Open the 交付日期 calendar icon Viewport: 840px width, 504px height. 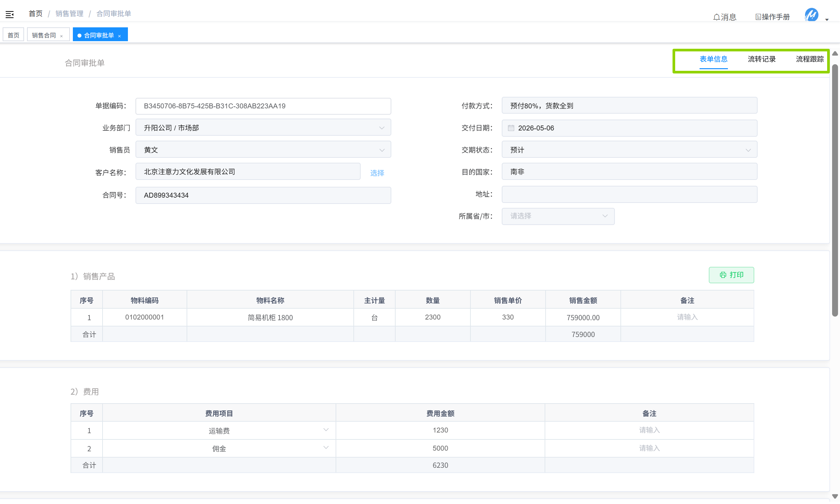[511, 128]
